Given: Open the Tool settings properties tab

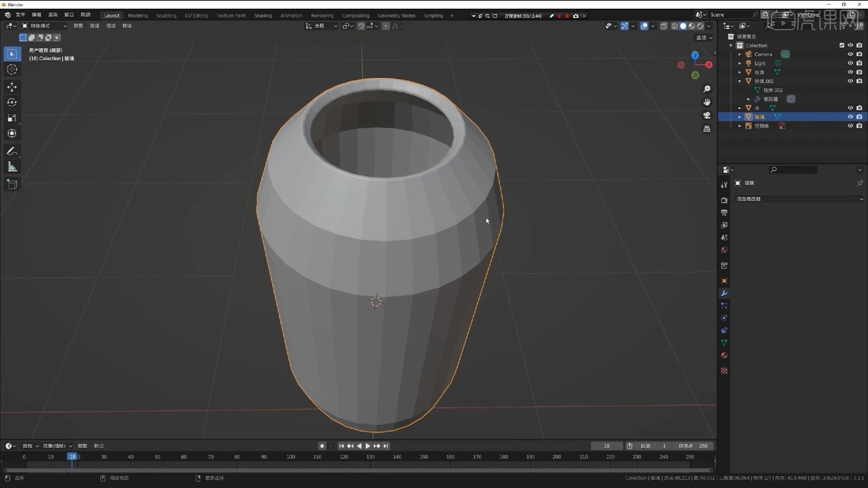Looking at the screenshot, I should point(724,185).
